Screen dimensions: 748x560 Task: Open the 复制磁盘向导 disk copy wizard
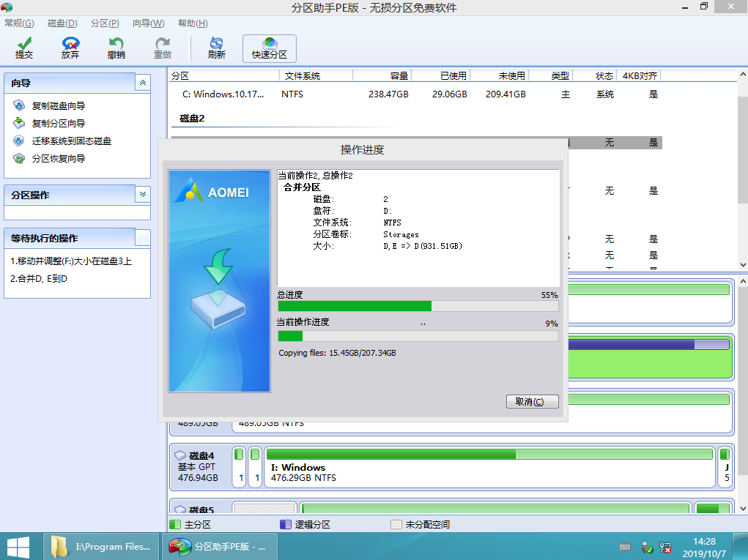58,106
